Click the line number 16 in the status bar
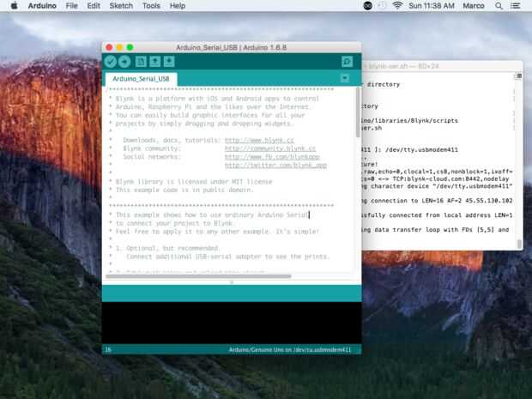 108,349
